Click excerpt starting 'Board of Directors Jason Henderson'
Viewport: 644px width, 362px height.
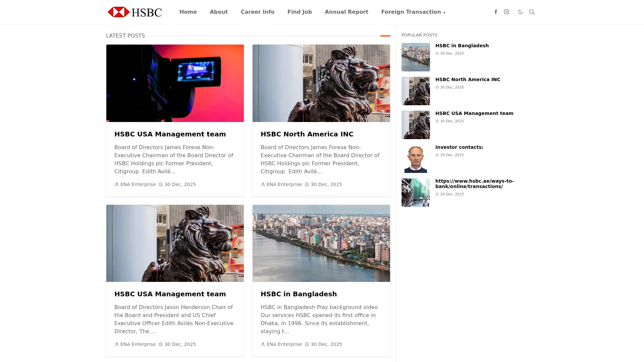pos(174,319)
